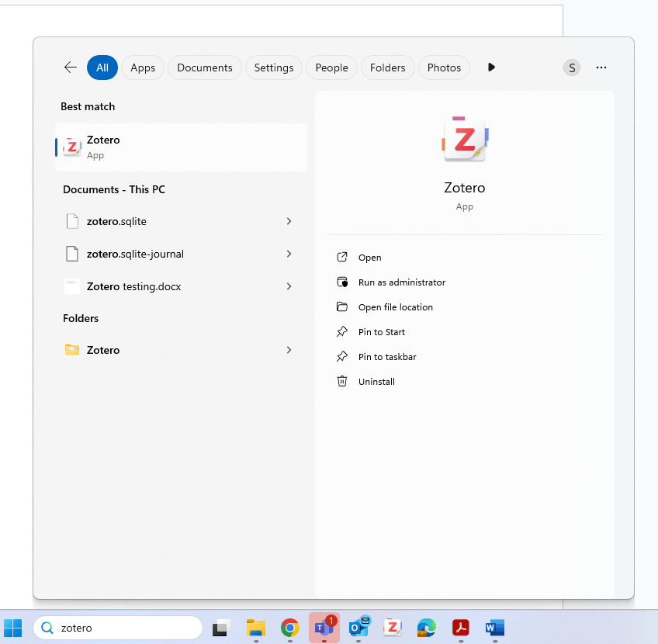This screenshot has width=658, height=644.
Task: Open Task View on taskbar
Action: click(x=222, y=628)
